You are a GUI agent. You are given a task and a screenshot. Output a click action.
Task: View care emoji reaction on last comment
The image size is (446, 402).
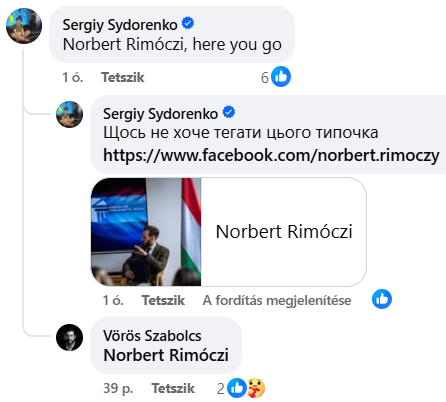256,388
